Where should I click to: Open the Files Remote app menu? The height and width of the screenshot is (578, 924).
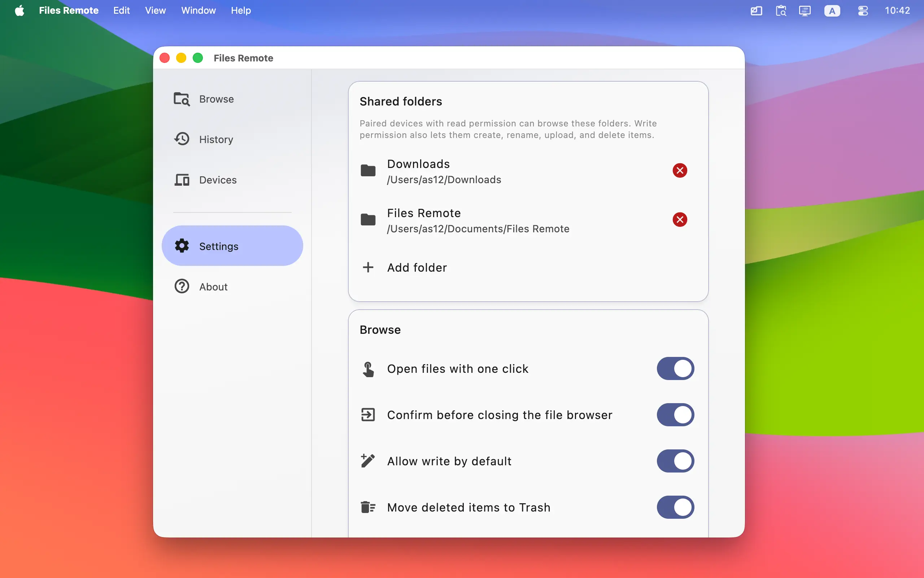tap(69, 10)
